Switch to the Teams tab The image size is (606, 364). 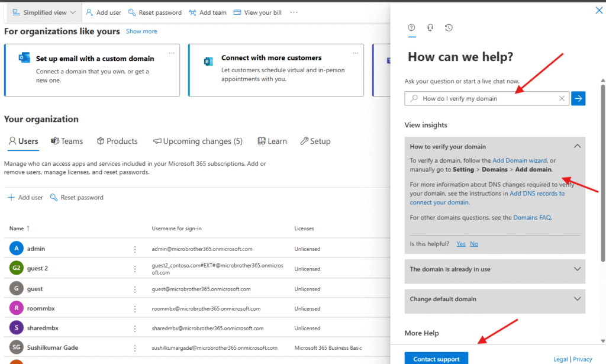tap(67, 141)
